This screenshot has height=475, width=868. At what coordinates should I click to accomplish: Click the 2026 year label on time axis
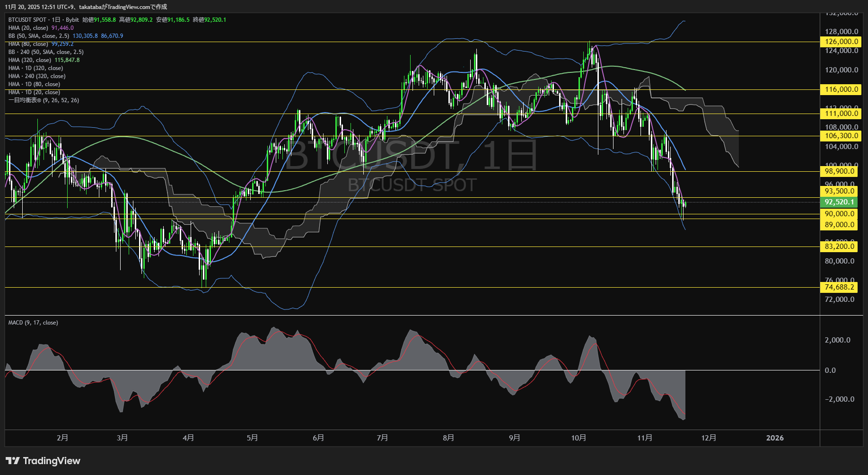(x=774, y=438)
